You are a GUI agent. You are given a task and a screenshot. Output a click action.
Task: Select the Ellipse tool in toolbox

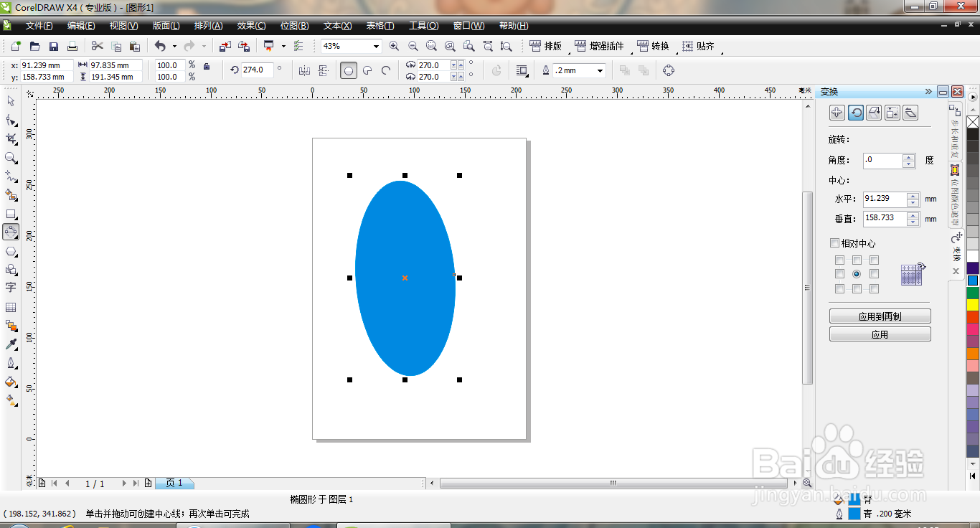point(11,232)
